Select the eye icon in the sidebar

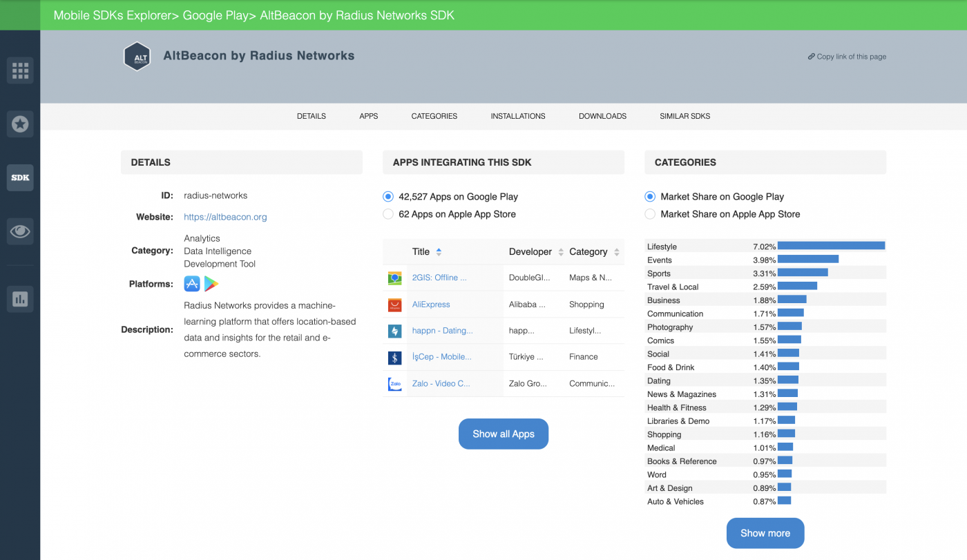point(20,231)
